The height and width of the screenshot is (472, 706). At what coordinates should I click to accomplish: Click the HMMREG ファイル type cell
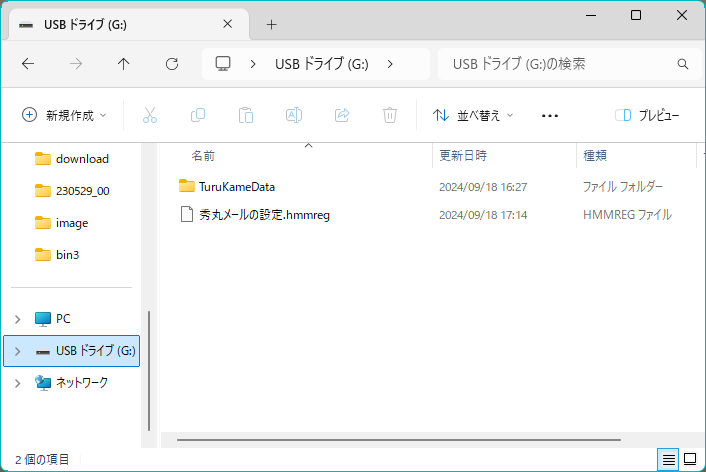pos(627,215)
